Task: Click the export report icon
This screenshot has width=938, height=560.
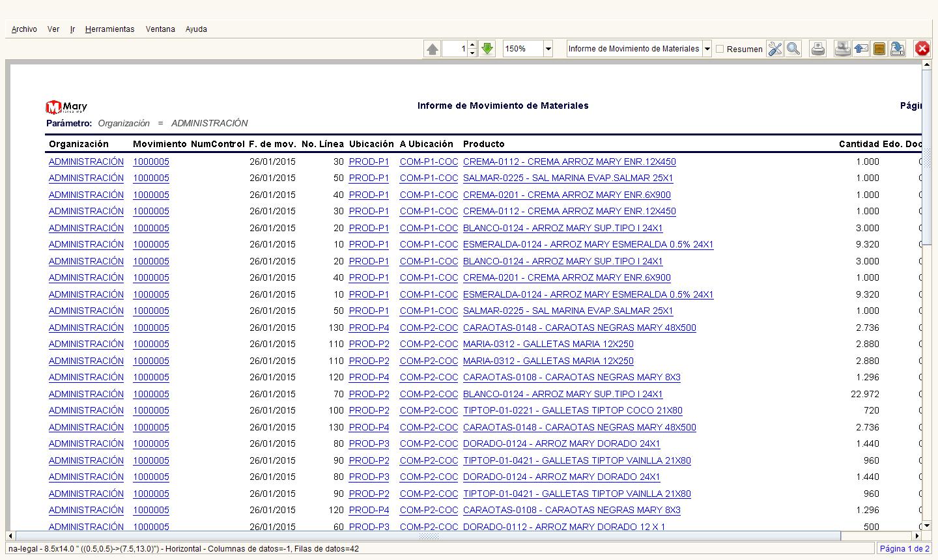Action: click(x=898, y=49)
